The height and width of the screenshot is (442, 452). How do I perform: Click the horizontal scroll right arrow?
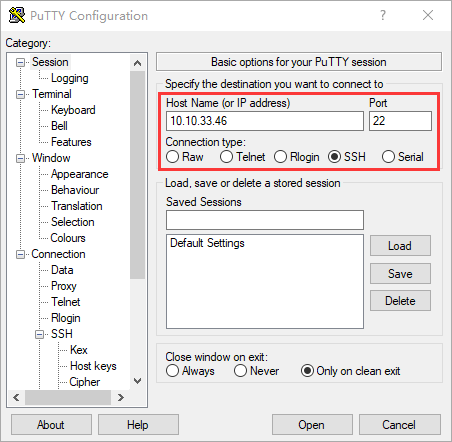[x=121, y=397]
